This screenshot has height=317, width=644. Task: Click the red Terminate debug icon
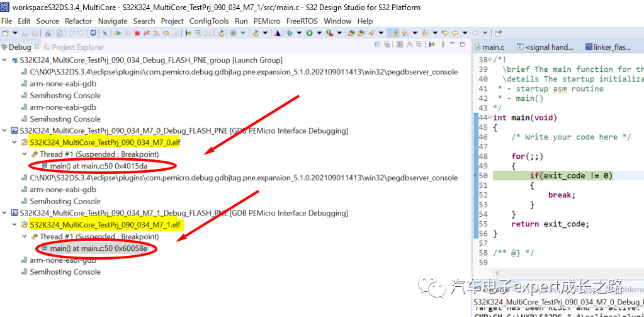click(x=137, y=33)
